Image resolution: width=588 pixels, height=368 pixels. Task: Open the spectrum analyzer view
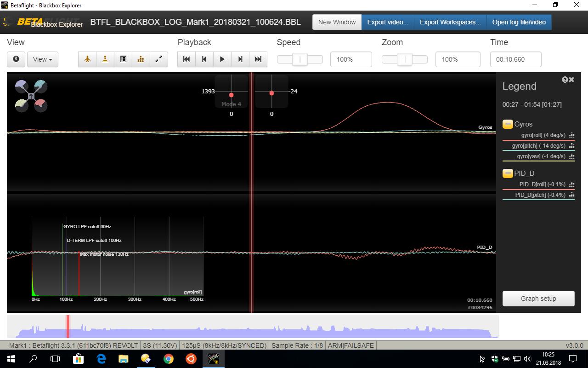[141, 59]
